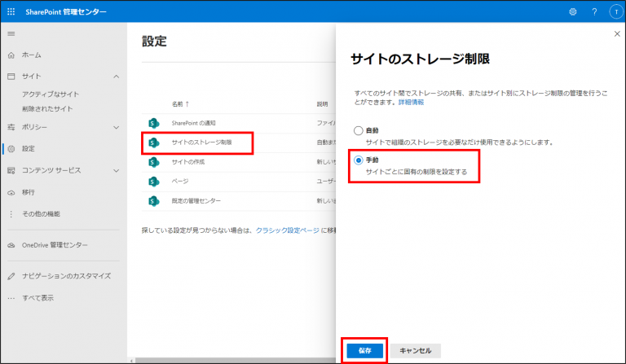Expand the ポリシー section

pos(116,128)
